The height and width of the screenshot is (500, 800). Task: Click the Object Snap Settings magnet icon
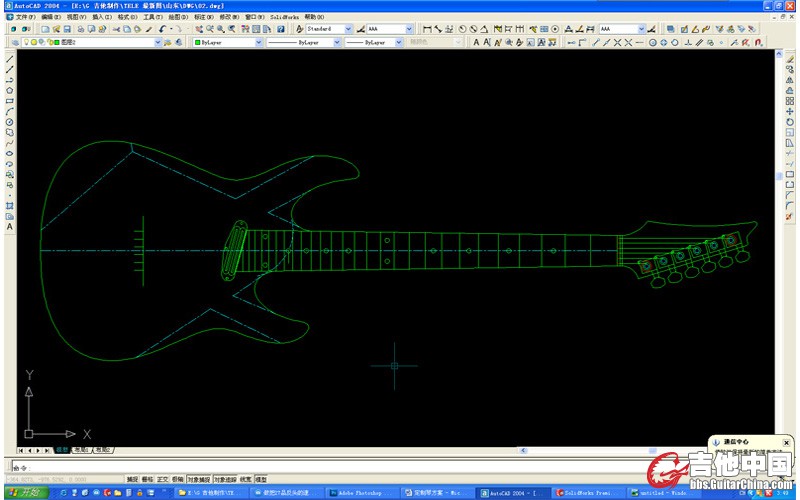758,42
